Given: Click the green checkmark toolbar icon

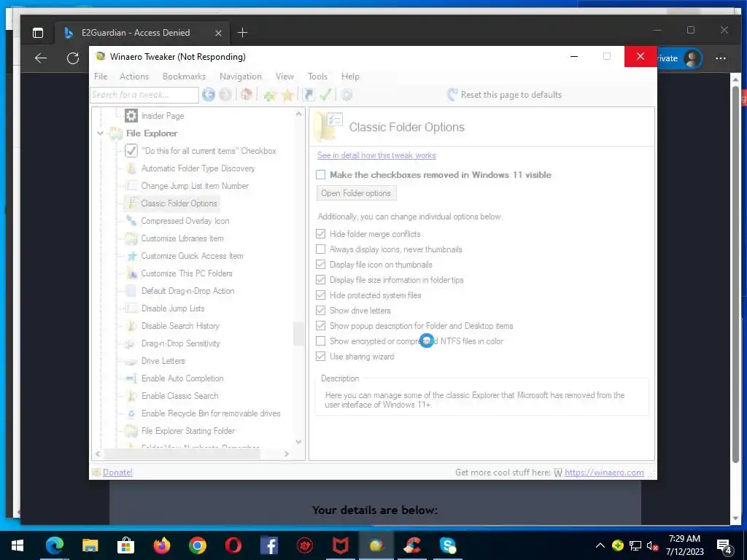Looking at the screenshot, I should [x=325, y=95].
